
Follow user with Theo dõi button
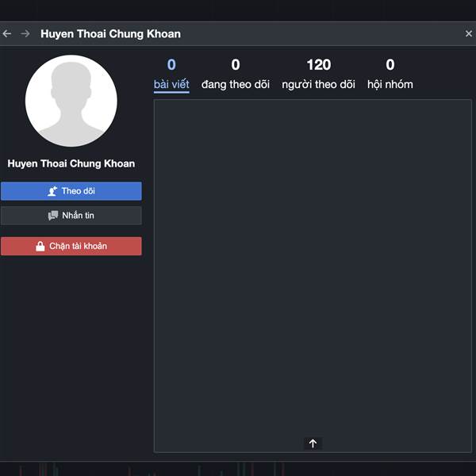pyautogui.click(x=71, y=191)
